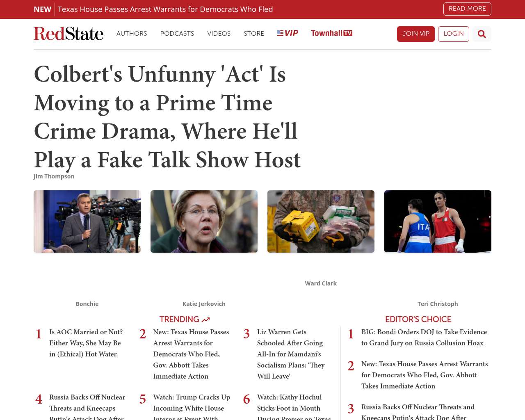This screenshot has height=420, width=525.
Task: Click author name Bonchie
Action: click(87, 304)
